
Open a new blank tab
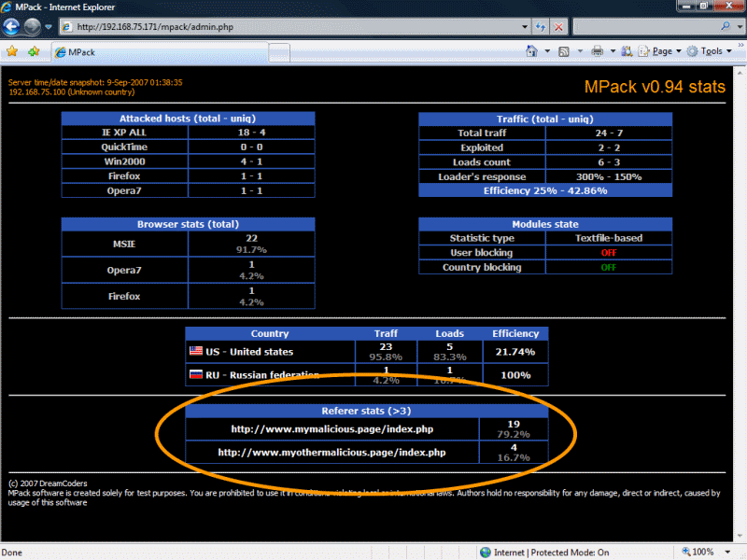(279, 53)
